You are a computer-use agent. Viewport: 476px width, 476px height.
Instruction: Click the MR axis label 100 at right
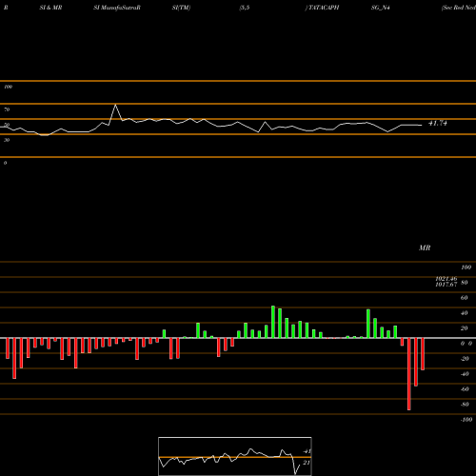coord(466,268)
